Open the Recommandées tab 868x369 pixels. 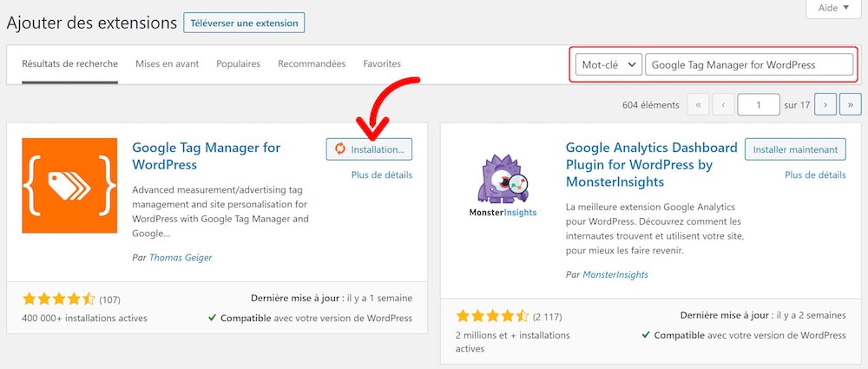pyautogui.click(x=312, y=64)
